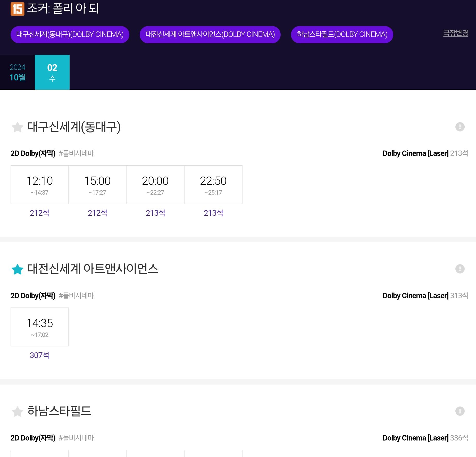This screenshot has height=457, width=476.
Task: Select 대구신세계(동대구)(DOLBY CINEMA) theater chip
Action: coord(70,35)
